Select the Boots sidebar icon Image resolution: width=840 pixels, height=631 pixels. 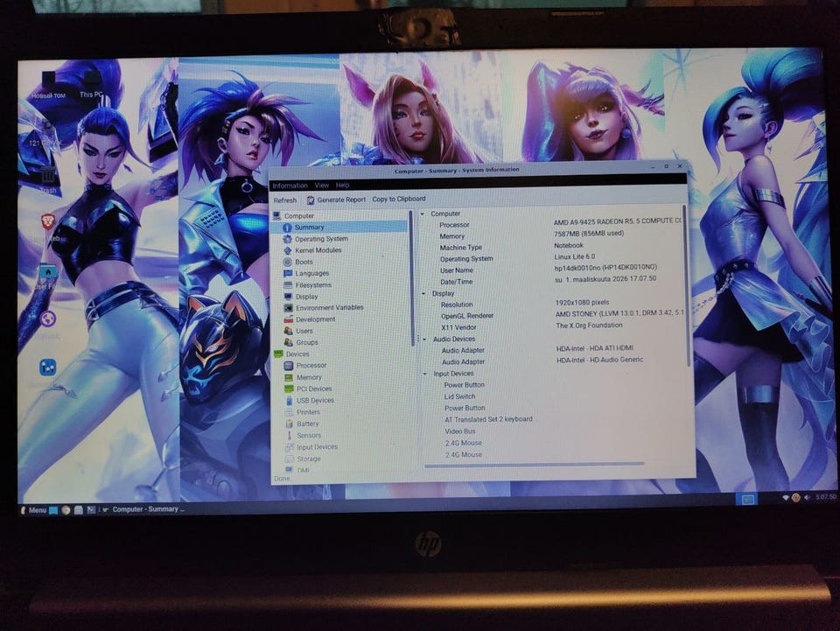click(x=288, y=262)
